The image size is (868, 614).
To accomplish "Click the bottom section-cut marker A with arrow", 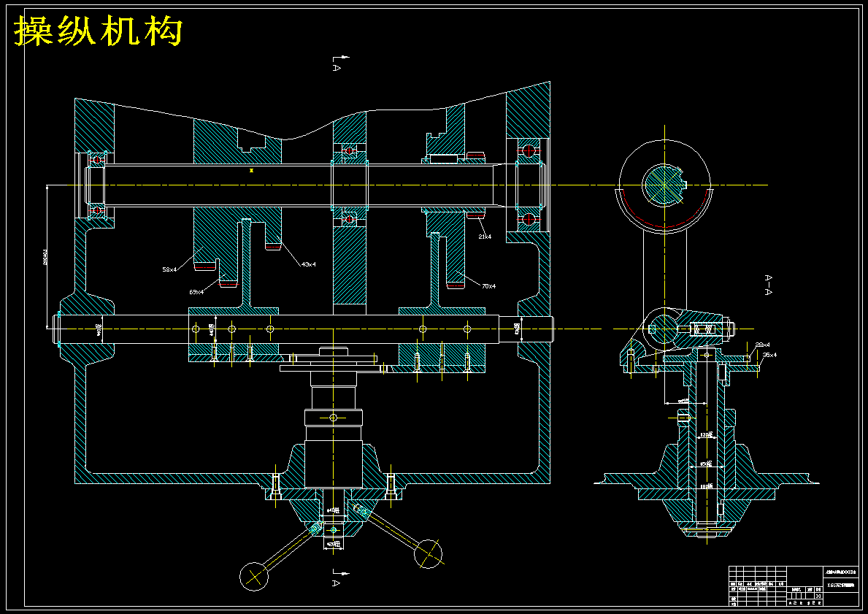I will pos(339,577).
